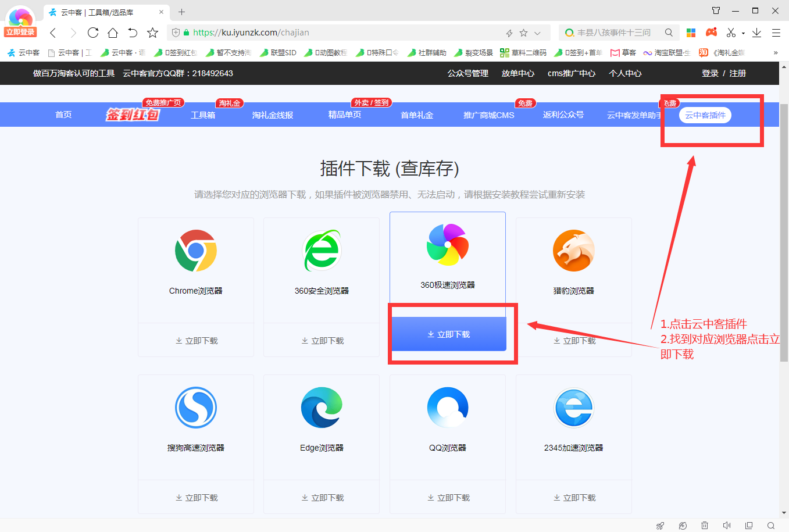This screenshot has height=532, width=789.
Task: Open the screenshot scissors tool
Action: coord(731,32)
